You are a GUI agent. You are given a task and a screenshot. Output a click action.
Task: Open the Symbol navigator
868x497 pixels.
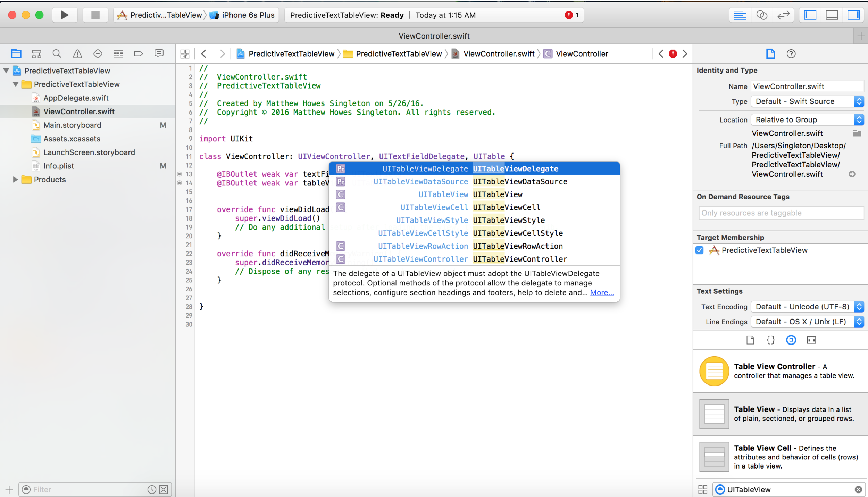pos(36,54)
